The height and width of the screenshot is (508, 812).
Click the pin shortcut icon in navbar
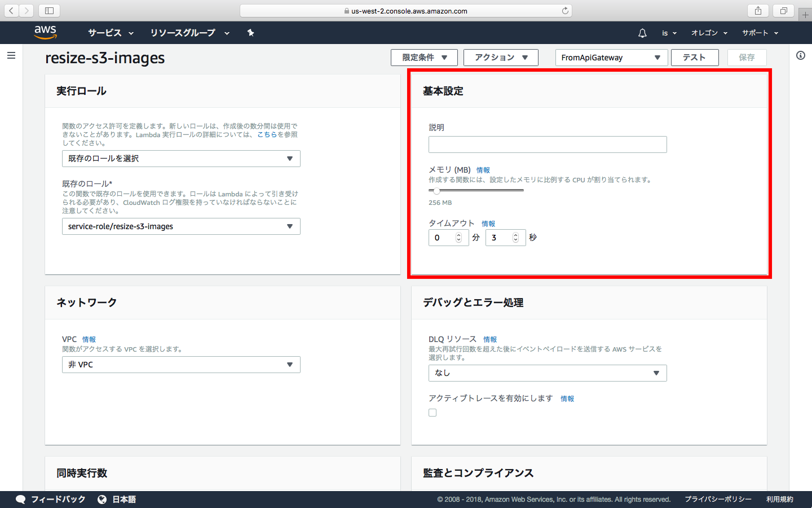pyautogui.click(x=250, y=33)
